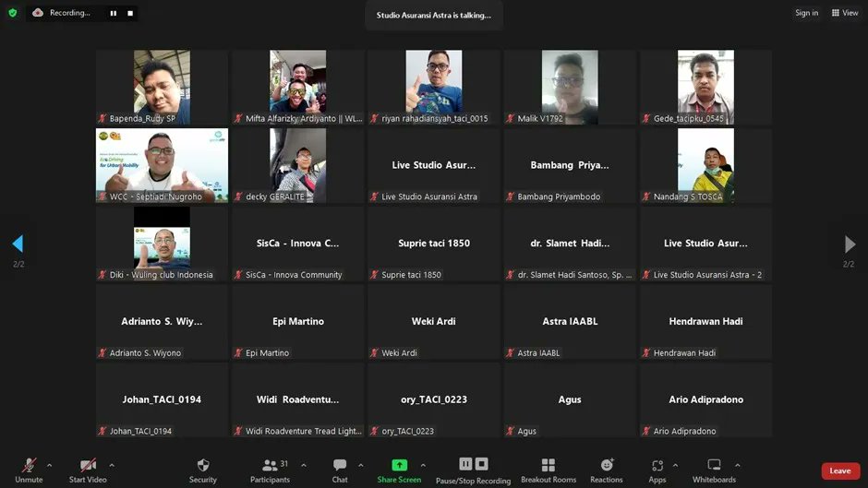Pause recording in bottom toolbar

tap(465, 464)
